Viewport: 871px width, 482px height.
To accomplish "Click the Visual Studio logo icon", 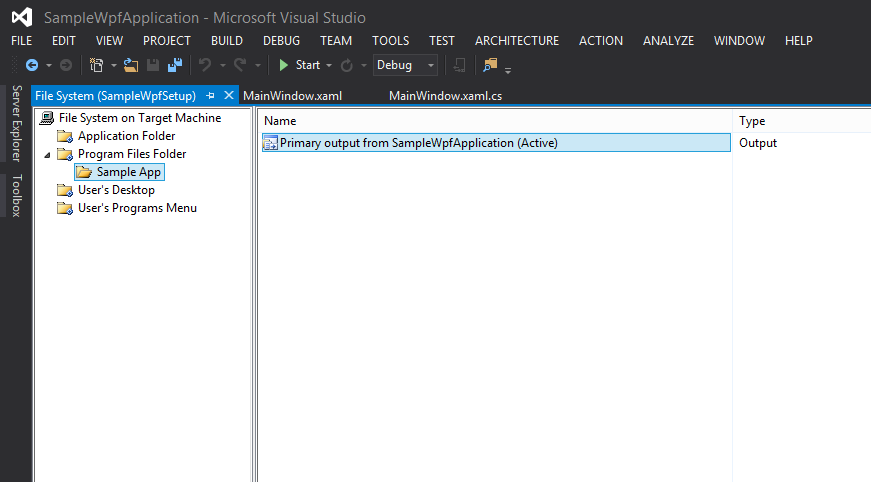I will [22, 17].
